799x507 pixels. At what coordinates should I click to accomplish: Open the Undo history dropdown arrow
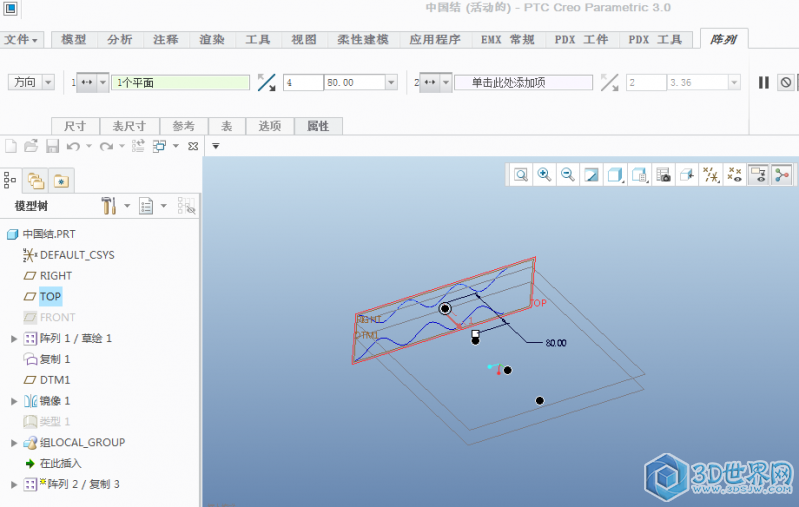(89, 146)
